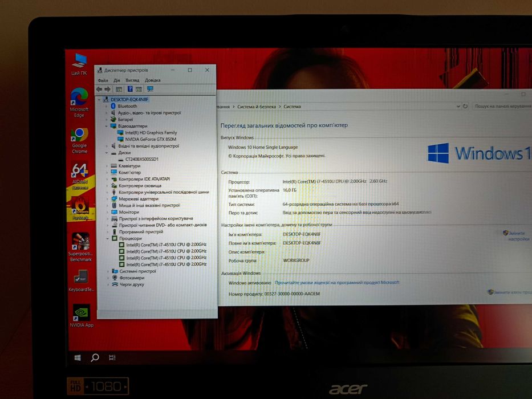
Task: Open the Довідка menu
Action: click(153, 80)
